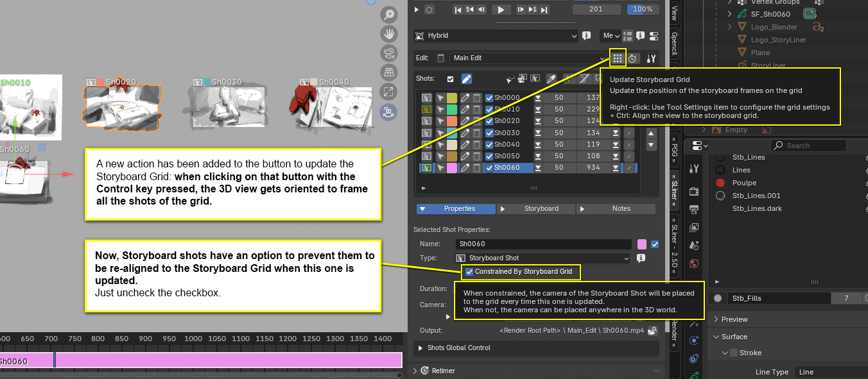Viewport: 868px width, 379px height.
Task: Select the Poulpe material in the list
Action: 744,183
